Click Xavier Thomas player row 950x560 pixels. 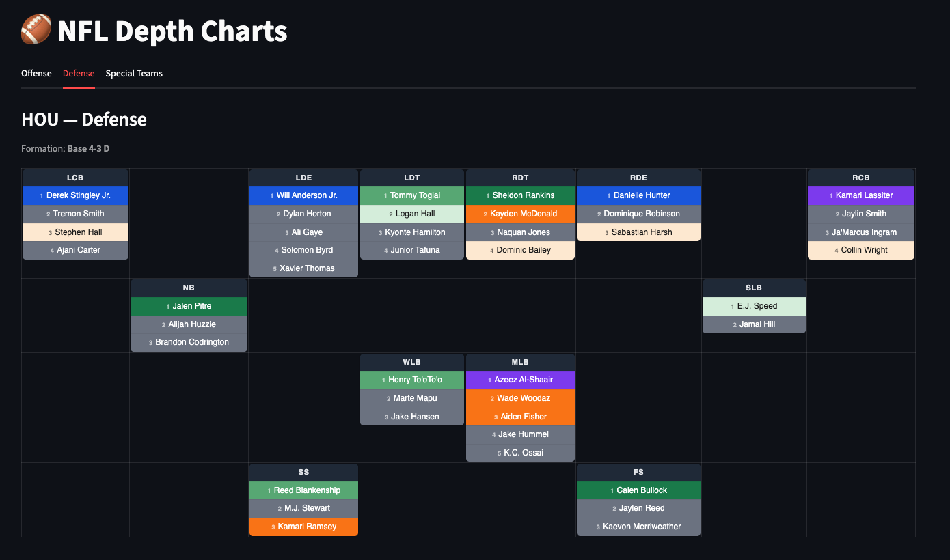pos(303,268)
